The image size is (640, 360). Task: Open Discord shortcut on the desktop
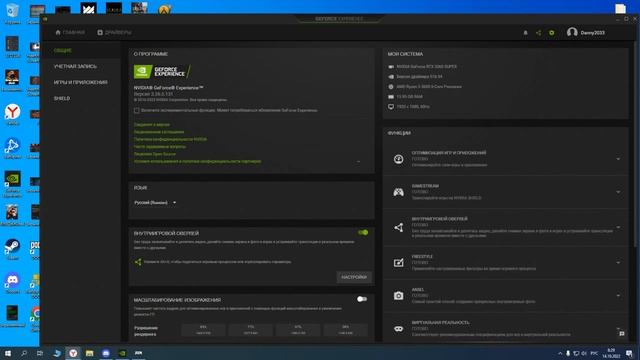[12, 282]
